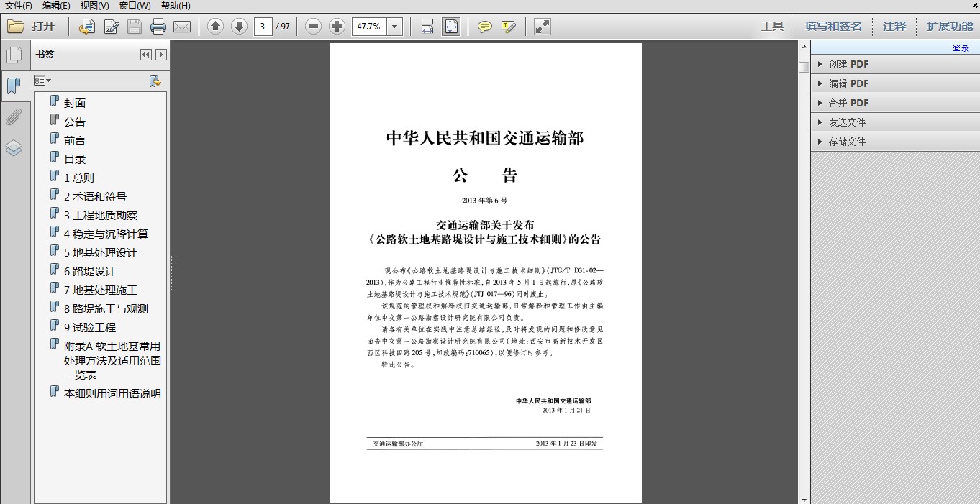Click the page number input field
Image resolution: width=980 pixels, height=504 pixels.
(263, 27)
